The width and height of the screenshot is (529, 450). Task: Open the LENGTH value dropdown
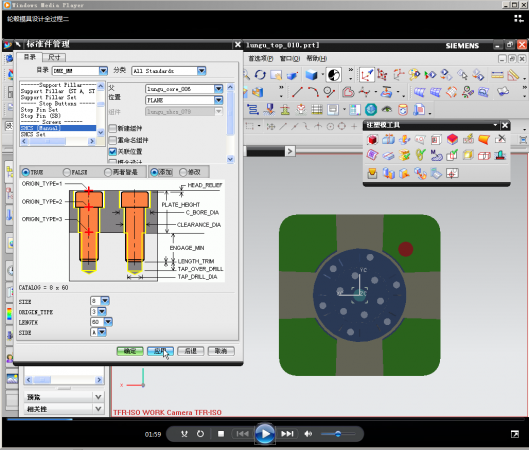(x=108, y=322)
